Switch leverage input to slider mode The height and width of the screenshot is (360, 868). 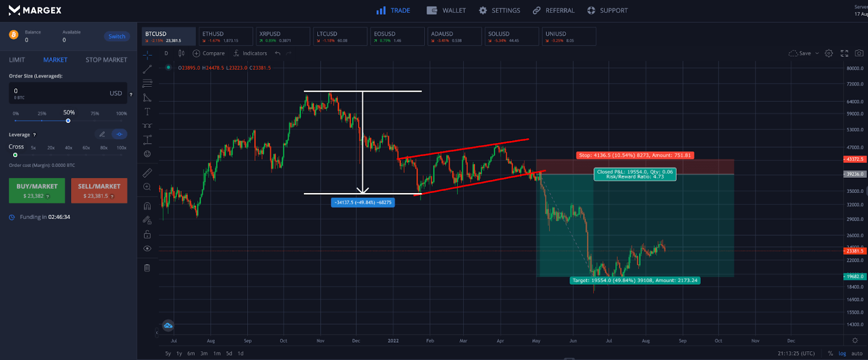(x=119, y=134)
